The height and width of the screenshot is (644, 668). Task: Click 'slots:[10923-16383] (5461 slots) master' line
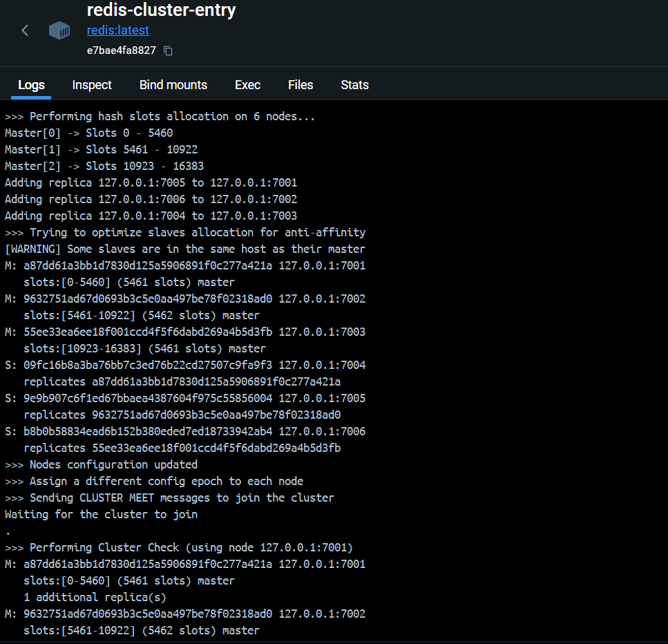tap(144, 349)
